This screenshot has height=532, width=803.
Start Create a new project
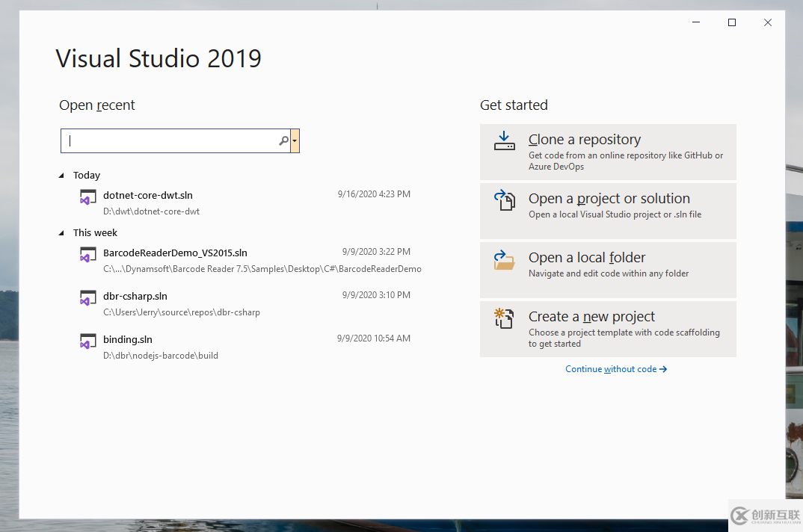tap(608, 329)
